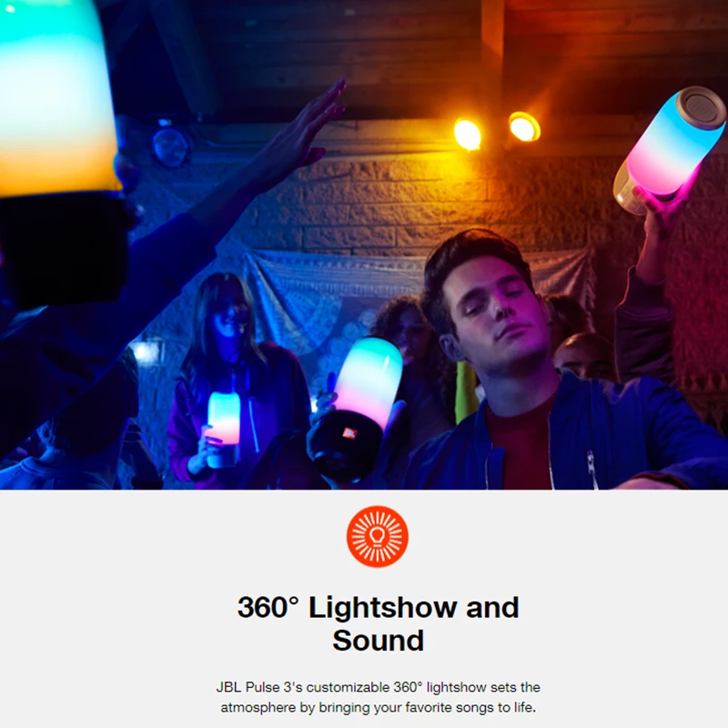Click the right yellow ceiling light
The width and height of the screenshot is (728, 728).
[524, 126]
